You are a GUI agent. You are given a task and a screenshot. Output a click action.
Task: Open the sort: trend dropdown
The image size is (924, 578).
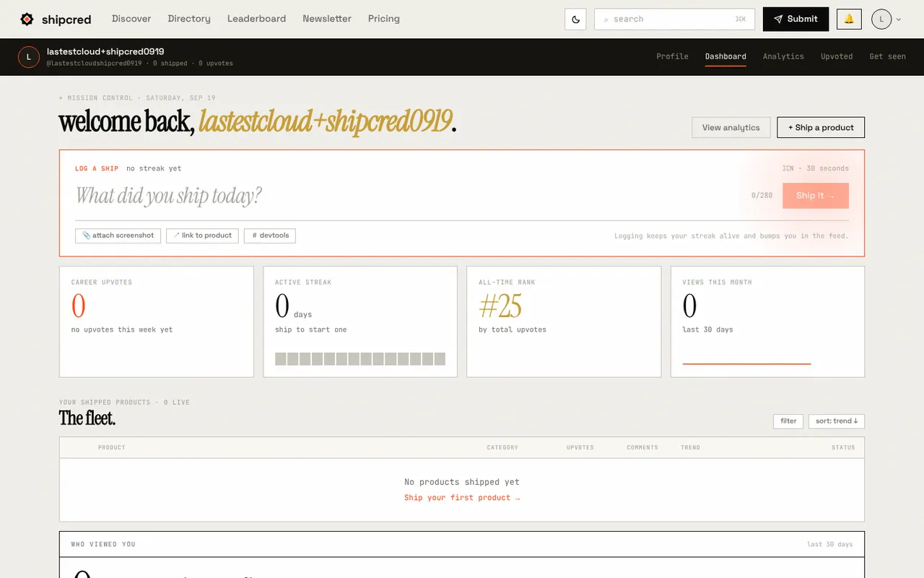(837, 421)
